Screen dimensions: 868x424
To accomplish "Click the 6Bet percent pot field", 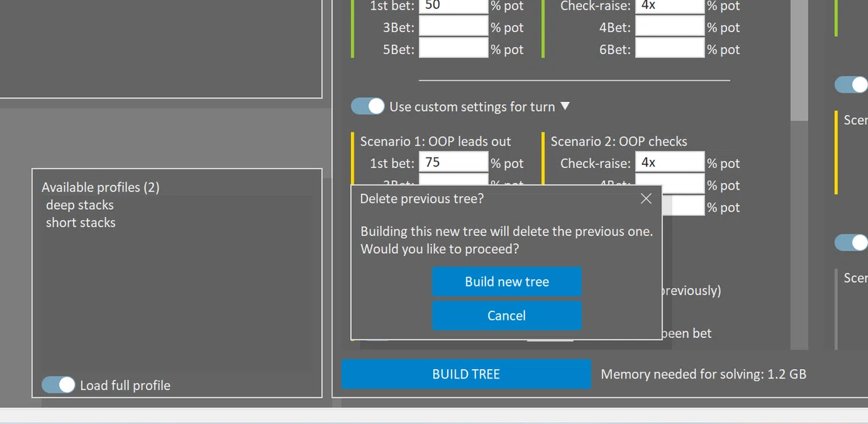I will pos(670,49).
